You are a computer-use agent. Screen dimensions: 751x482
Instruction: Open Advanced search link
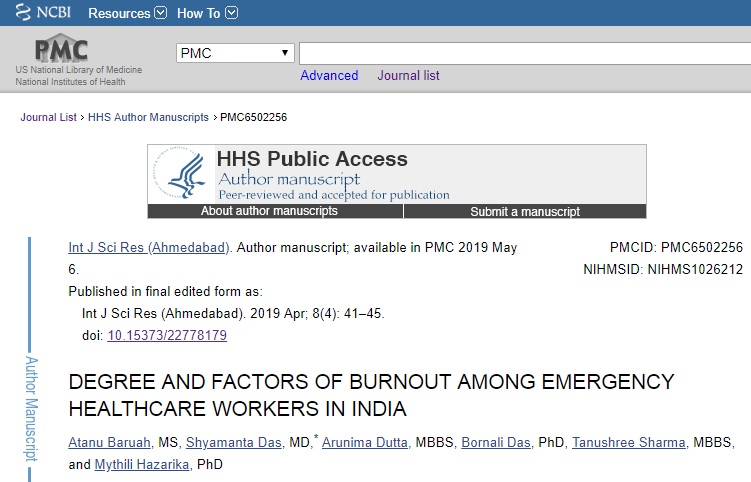(x=329, y=76)
